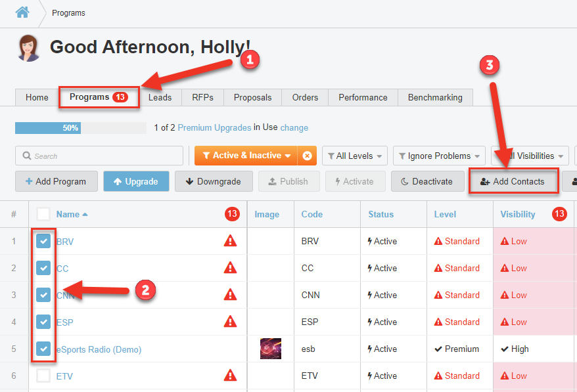577x392 pixels.
Task: Clear the Active & Inactive filter with X
Action: point(307,156)
